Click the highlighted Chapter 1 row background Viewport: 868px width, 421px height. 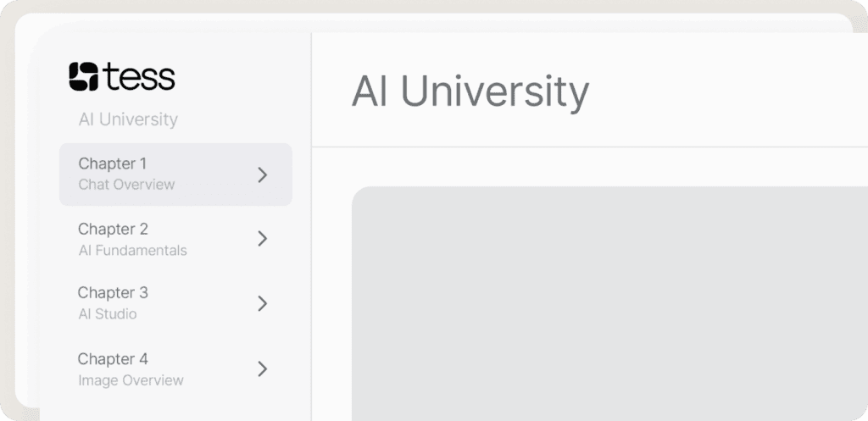pos(175,174)
